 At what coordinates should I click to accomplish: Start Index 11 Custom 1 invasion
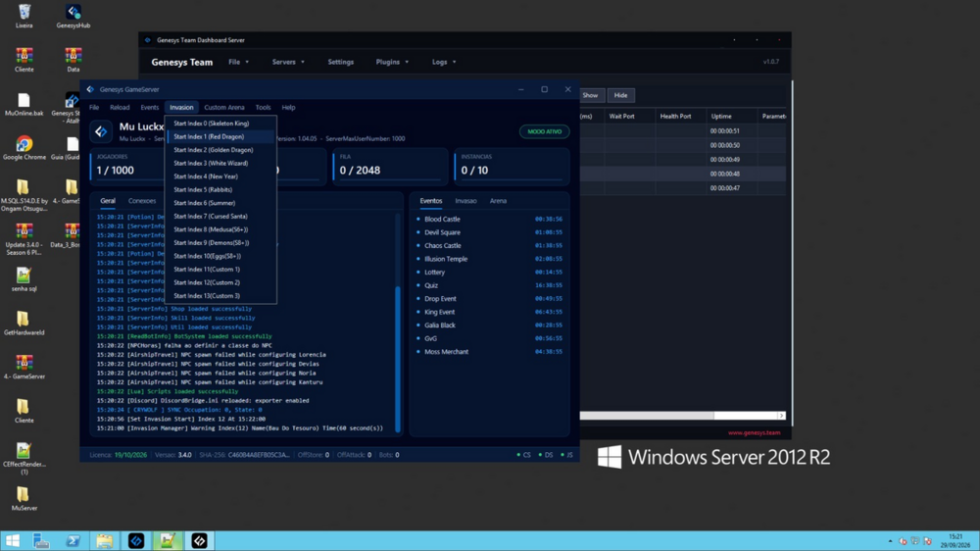[x=221, y=270]
